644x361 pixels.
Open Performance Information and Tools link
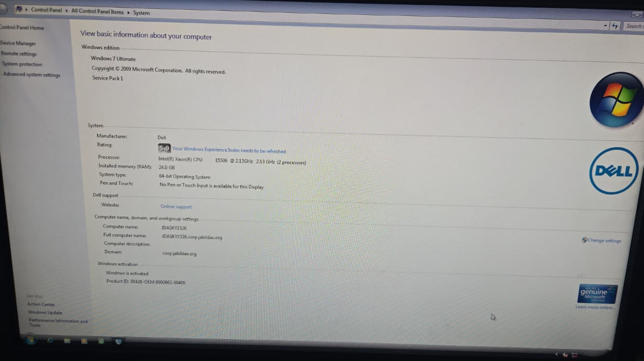pos(58,323)
